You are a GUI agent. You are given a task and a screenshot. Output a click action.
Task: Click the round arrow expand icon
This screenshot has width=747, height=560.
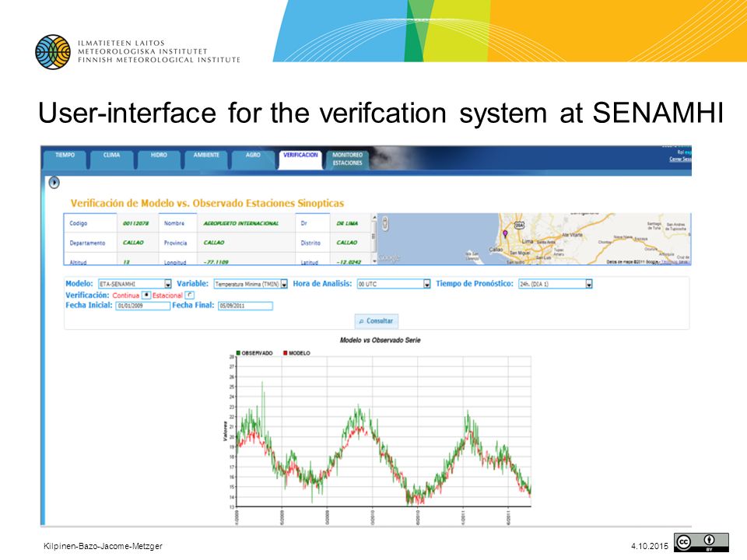click(54, 182)
